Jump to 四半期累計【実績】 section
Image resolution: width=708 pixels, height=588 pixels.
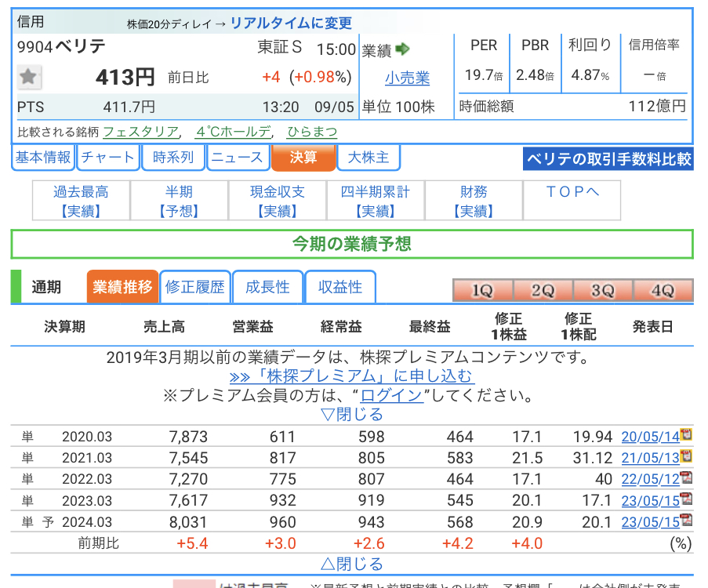[x=376, y=201]
